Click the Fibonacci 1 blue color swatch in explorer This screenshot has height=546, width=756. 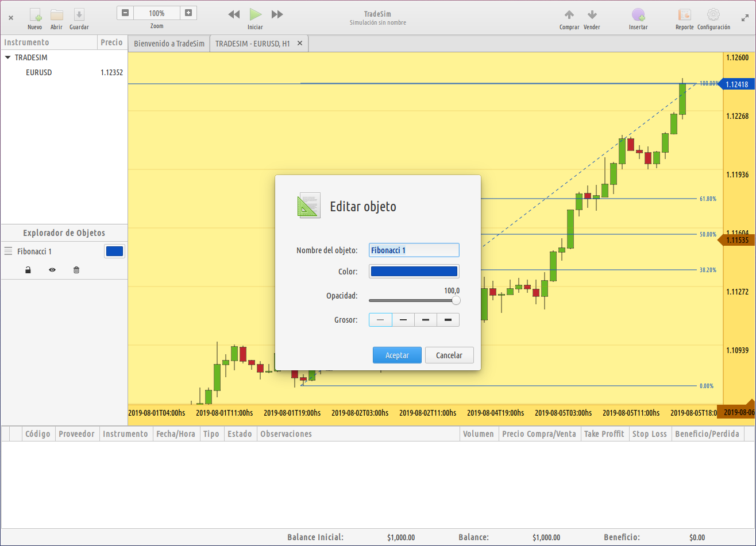click(x=114, y=251)
